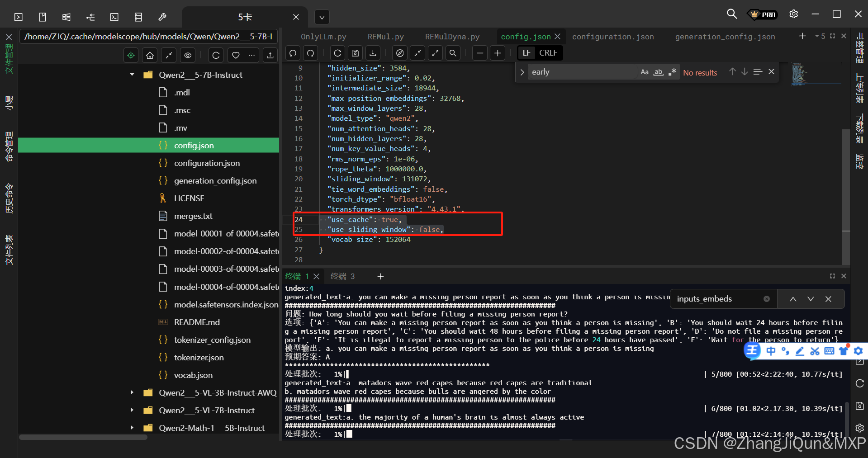Switch to terminal 3 tab
The width and height of the screenshot is (868, 458).
343,276
